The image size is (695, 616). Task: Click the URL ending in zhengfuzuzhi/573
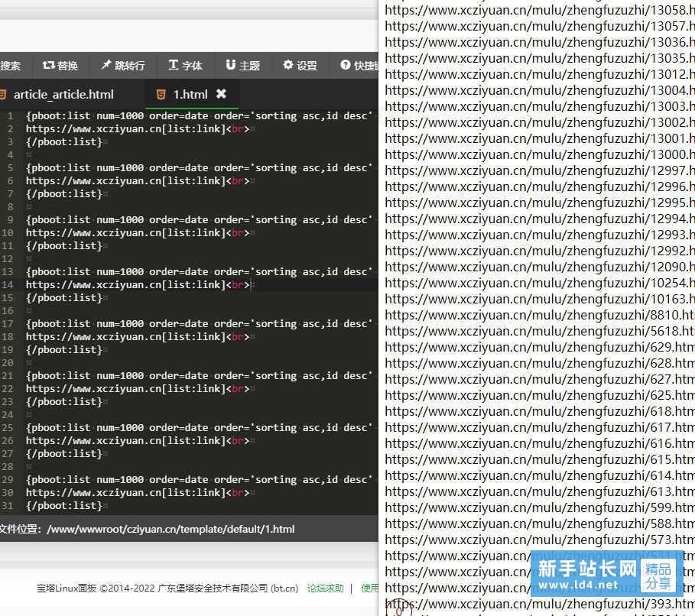point(540,540)
